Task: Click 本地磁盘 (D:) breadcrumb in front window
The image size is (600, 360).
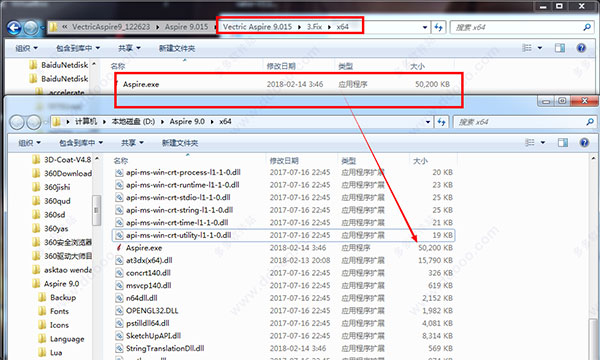Action: click(133, 122)
